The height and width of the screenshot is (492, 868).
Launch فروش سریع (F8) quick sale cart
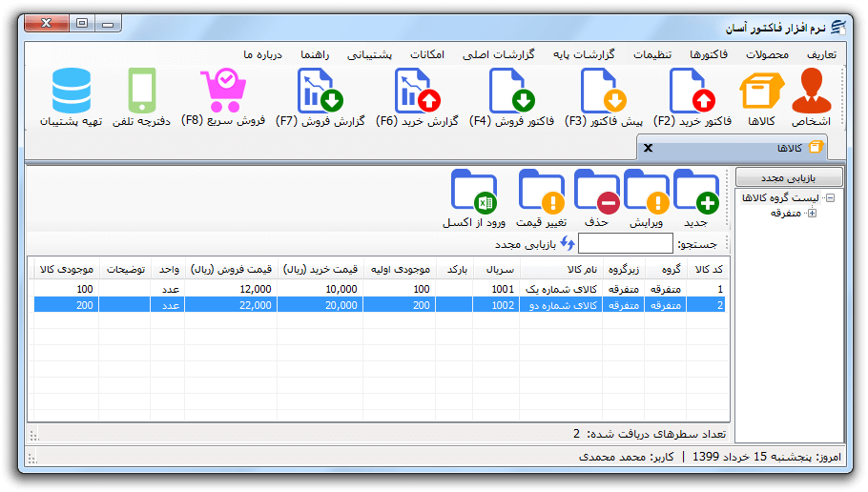(x=223, y=97)
